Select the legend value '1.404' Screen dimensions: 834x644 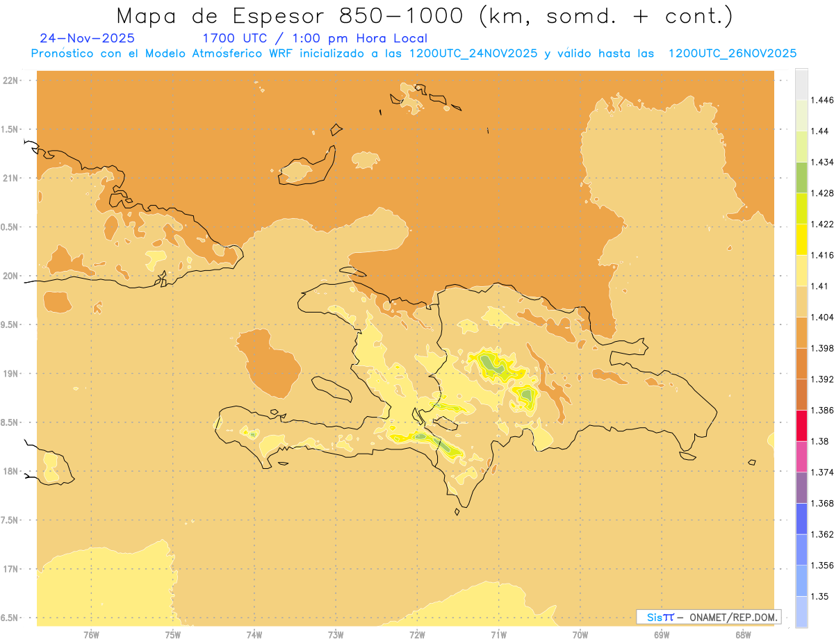(x=824, y=317)
